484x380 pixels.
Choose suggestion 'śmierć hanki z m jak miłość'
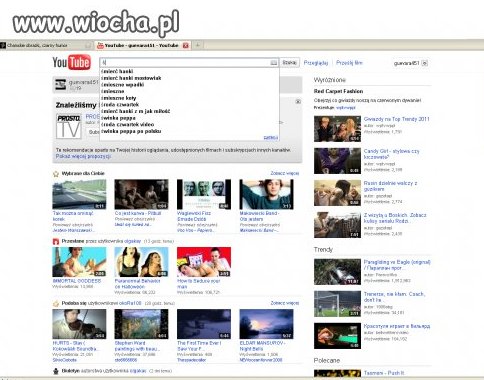pyautogui.click(x=136, y=111)
